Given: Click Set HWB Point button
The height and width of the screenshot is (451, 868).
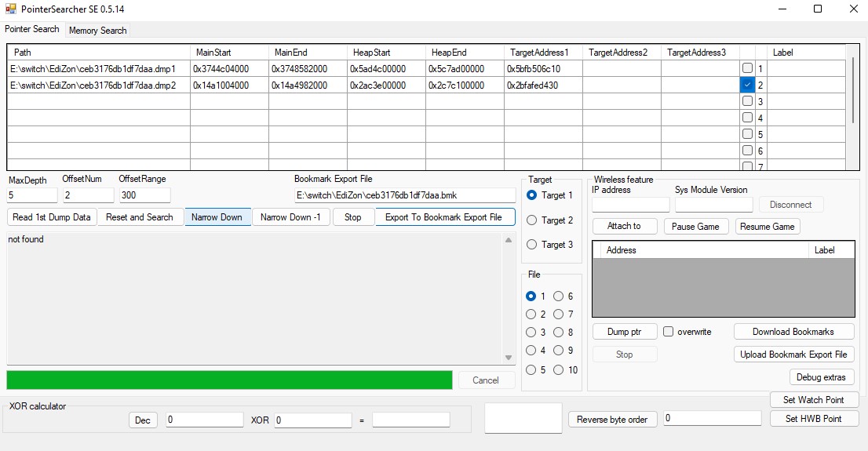Looking at the screenshot, I should (x=813, y=418).
